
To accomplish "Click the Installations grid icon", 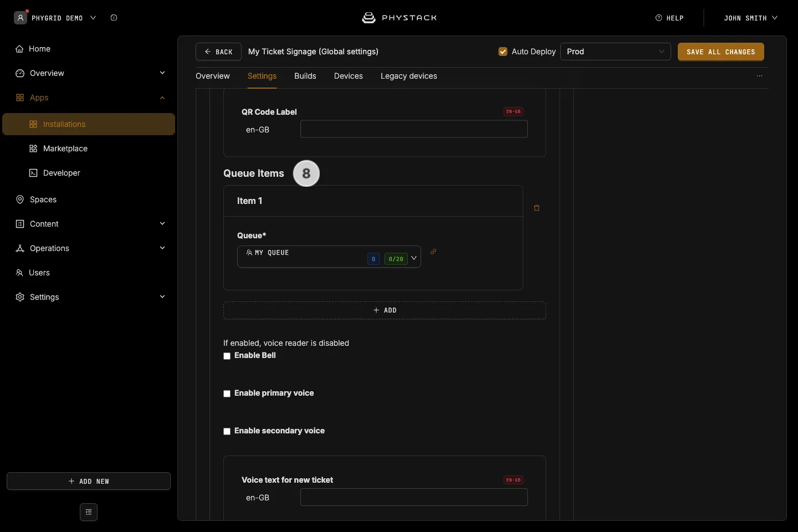I will tap(33, 124).
